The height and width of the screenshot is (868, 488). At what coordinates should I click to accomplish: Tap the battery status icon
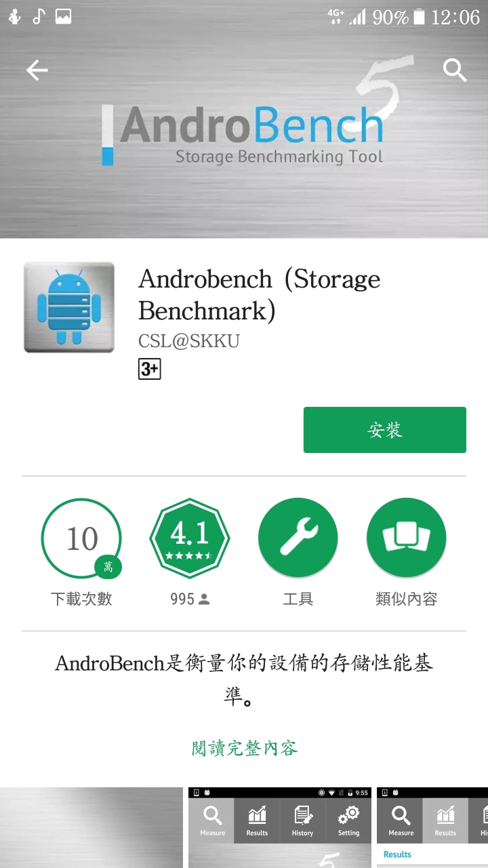[x=420, y=17]
